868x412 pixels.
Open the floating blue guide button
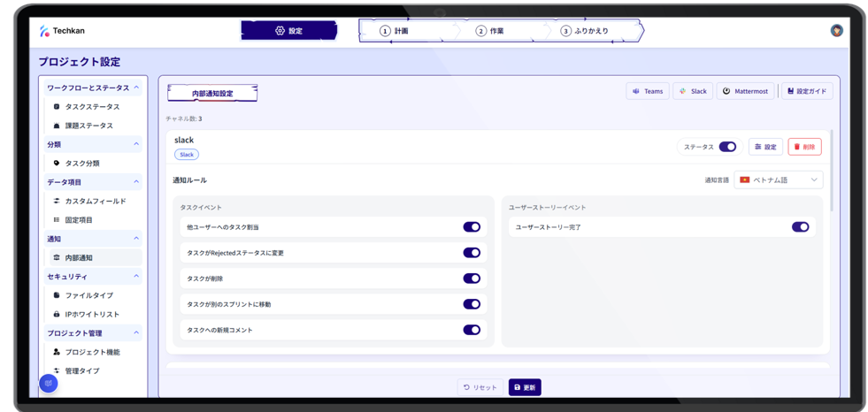pos(49,383)
